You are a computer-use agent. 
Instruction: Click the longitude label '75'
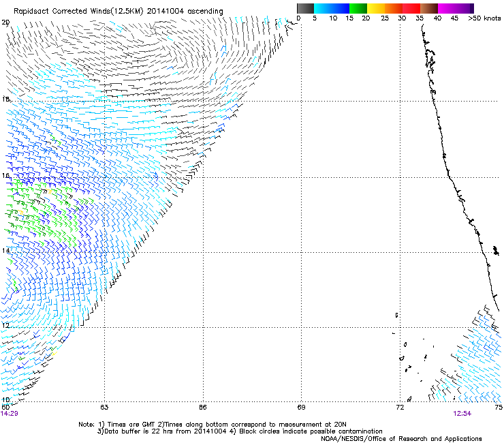(x=499, y=408)
